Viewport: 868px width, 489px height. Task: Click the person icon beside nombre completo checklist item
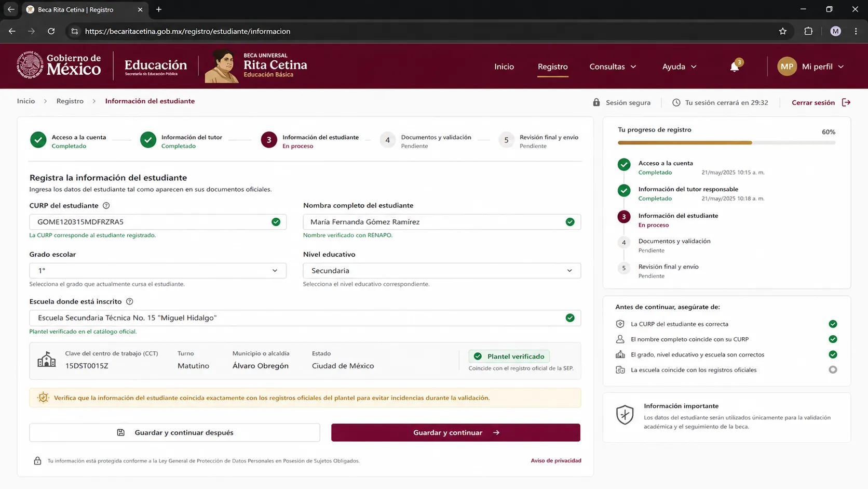click(620, 339)
